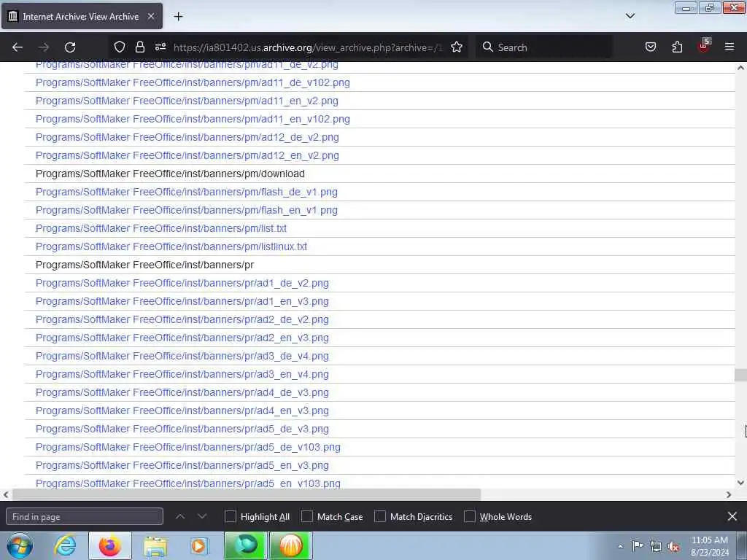Open pr/ad4_de_v3.png link
Screen dimensions: 747x560
[182, 392]
